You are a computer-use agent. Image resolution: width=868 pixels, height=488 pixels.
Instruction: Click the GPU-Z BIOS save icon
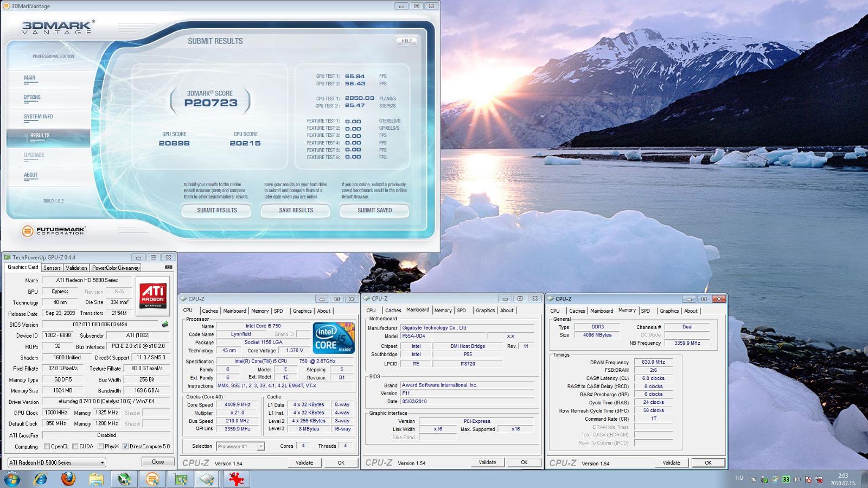tap(165, 325)
